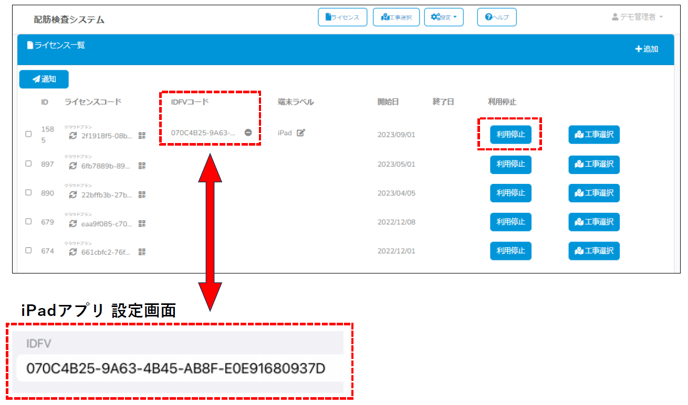Check the checkbox for license ID 897
The height and width of the screenshot is (405, 688).
[x=28, y=163]
